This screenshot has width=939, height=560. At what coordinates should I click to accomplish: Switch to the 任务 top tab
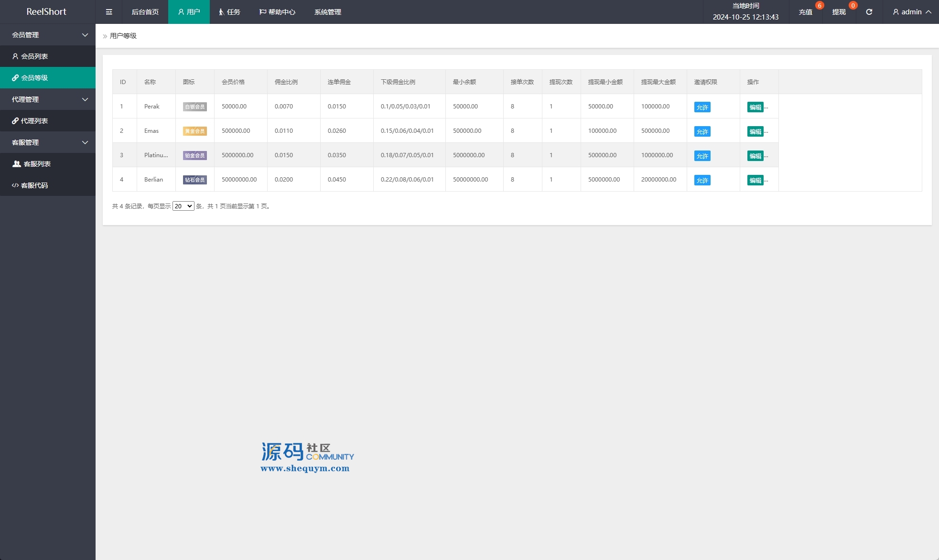229,12
